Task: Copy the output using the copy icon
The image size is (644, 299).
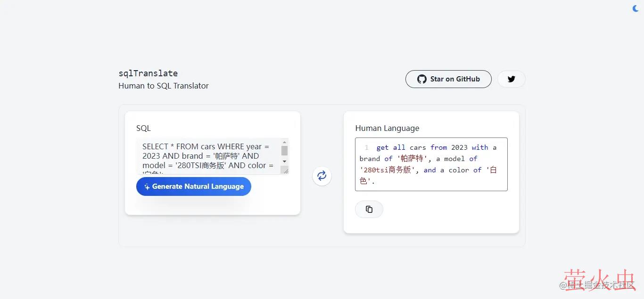Action: (369, 210)
